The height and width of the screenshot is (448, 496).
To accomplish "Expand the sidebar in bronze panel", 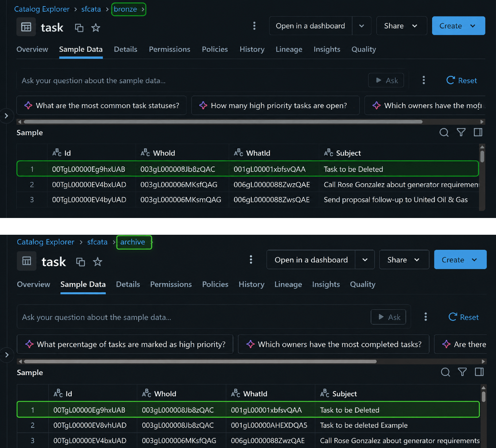I will (x=6, y=116).
